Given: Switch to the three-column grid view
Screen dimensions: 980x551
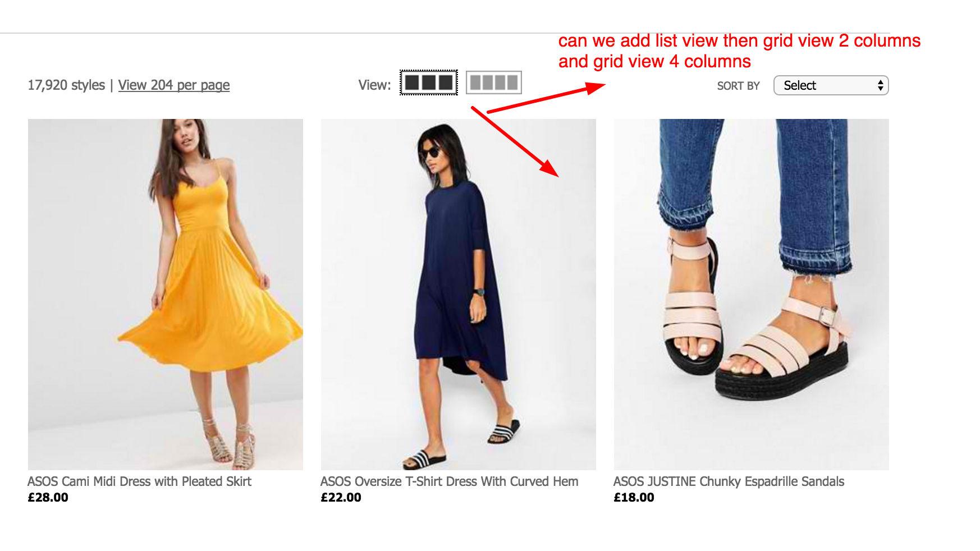Looking at the screenshot, I should 429,83.
